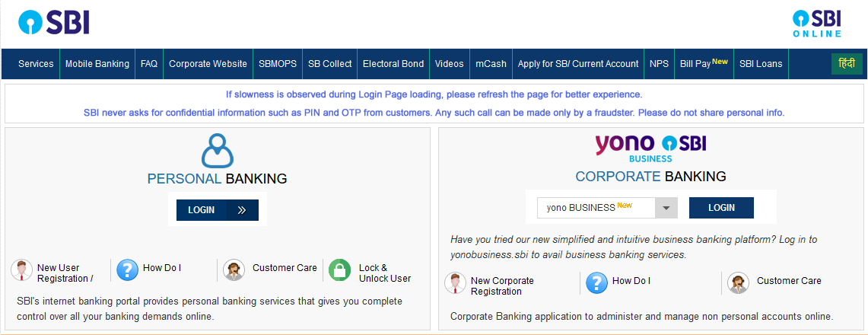This screenshot has width=868, height=335.
Task: Open Corporate Website from the navigation bar
Action: [208, 64]
